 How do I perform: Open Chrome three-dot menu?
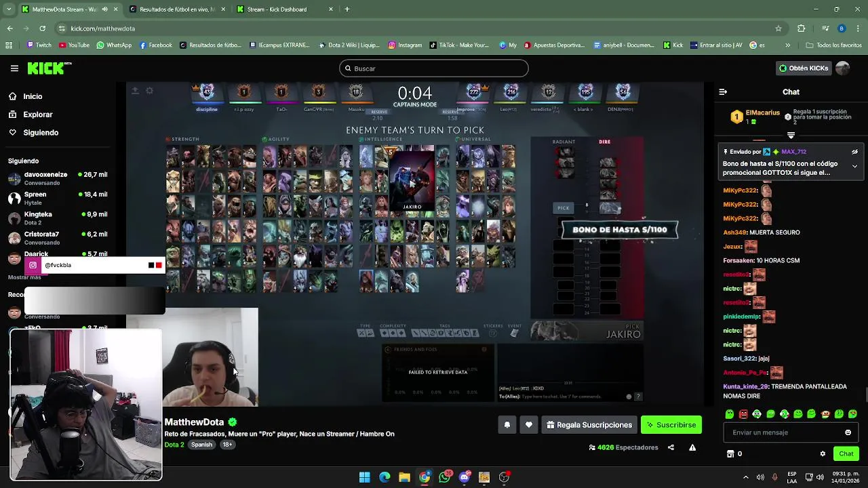coord(858,28)
